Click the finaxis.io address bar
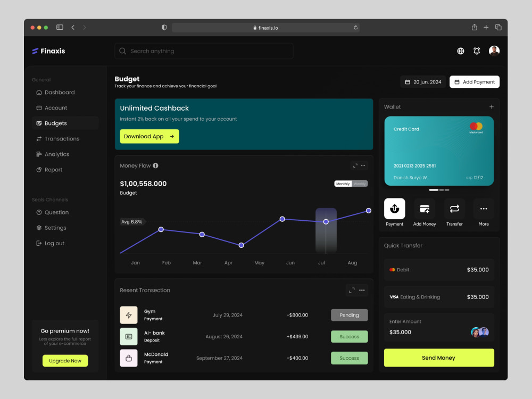This screenshot has width=532, height=399. pos(265,28)
